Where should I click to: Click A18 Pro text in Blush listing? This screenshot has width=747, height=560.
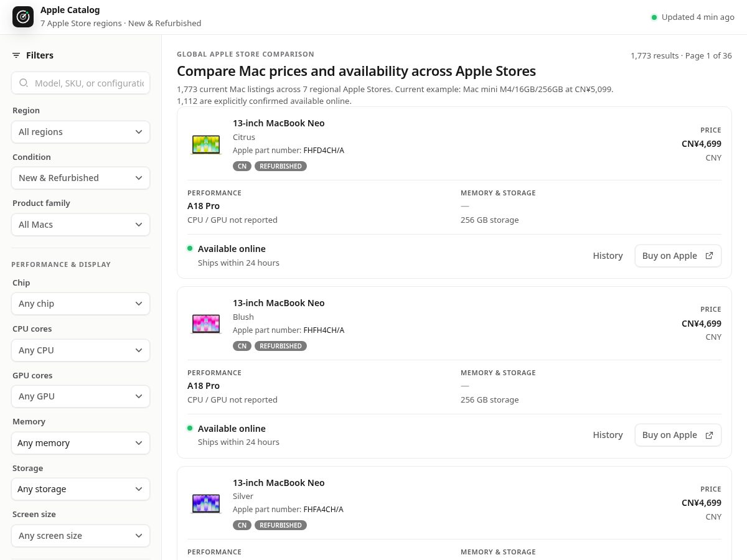click(204, 386)
